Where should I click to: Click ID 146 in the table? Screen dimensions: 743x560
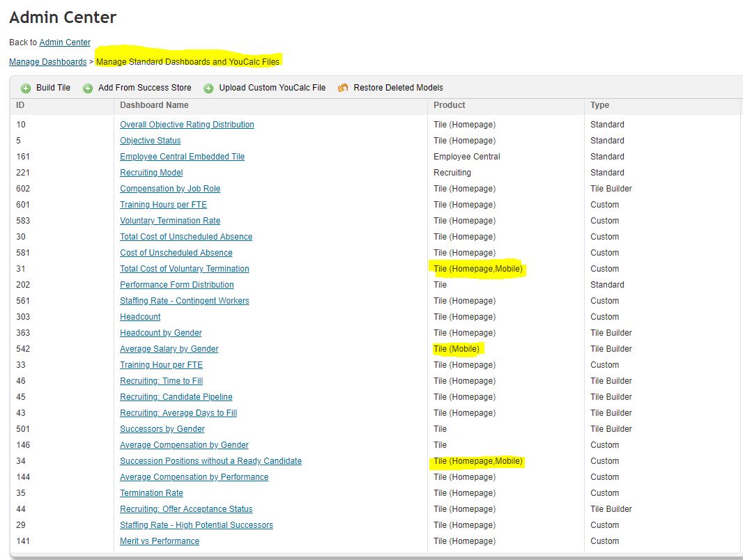pos(23,445)
